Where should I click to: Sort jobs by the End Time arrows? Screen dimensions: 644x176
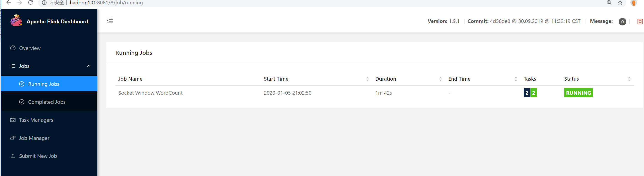click(516, 79)
